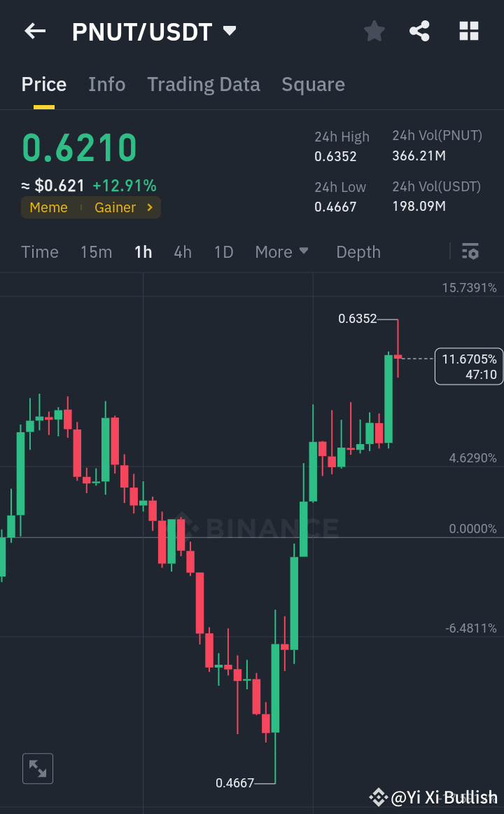
Task: Select the Info section
Action: pyautogui.click(x=106, y=84)
